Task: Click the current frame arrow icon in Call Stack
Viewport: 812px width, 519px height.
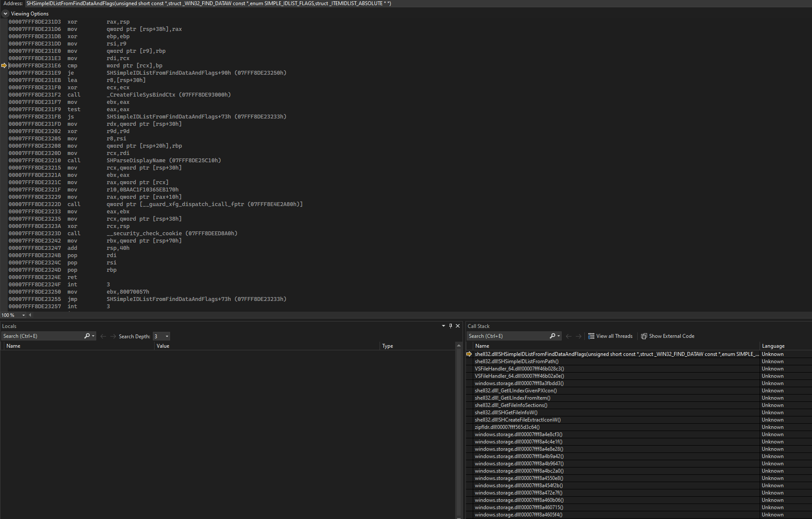Action: [469, 354]
